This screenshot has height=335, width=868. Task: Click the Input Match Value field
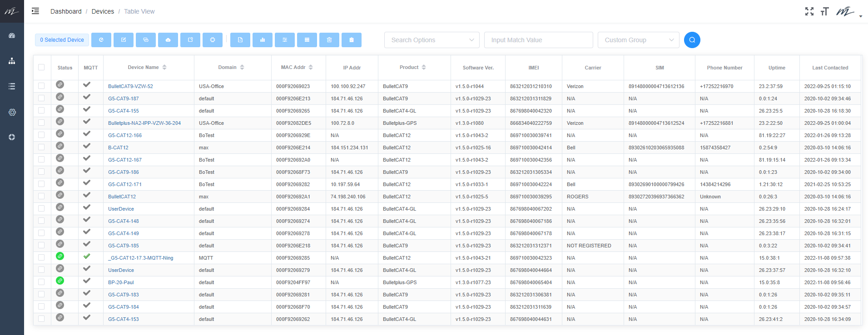[538, 40]
